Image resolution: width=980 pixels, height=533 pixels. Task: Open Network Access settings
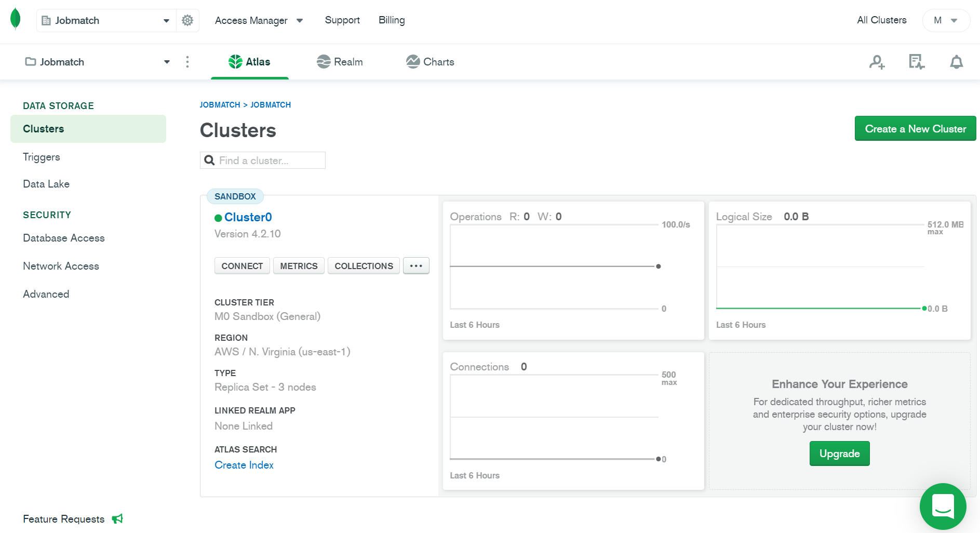tap(61, 266)
